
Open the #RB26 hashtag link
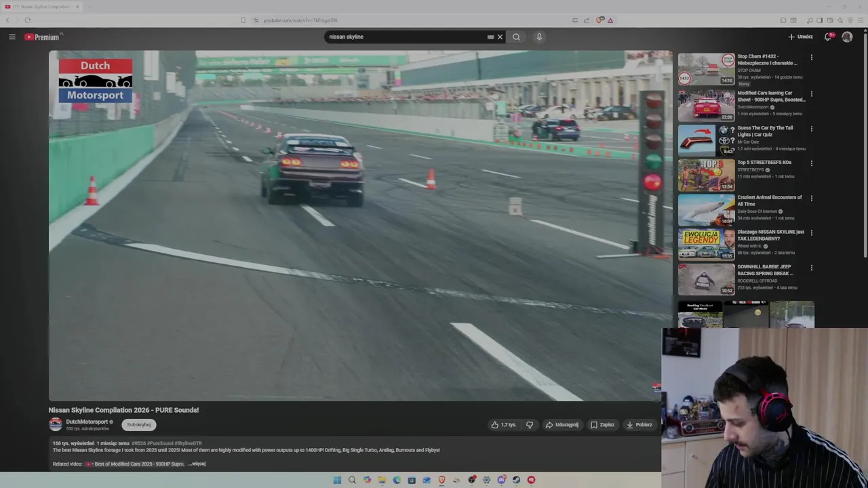[138, 443]
